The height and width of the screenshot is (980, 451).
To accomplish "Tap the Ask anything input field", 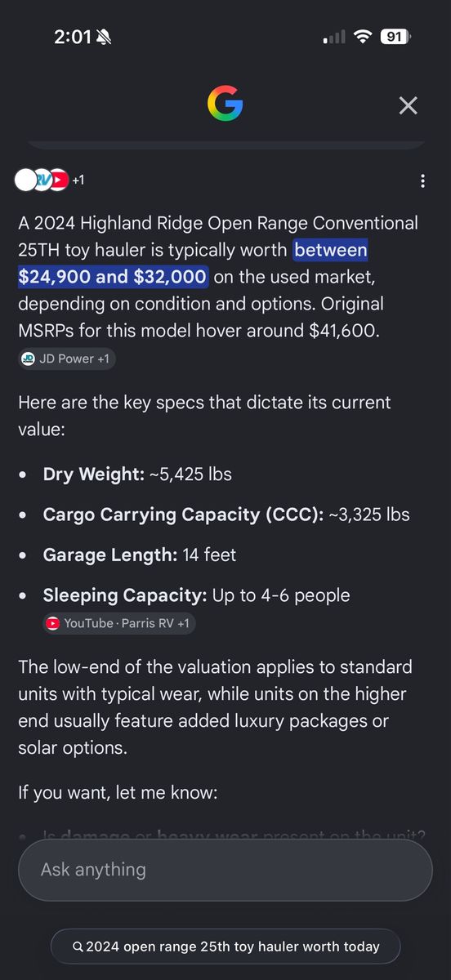I will (225, 870).
